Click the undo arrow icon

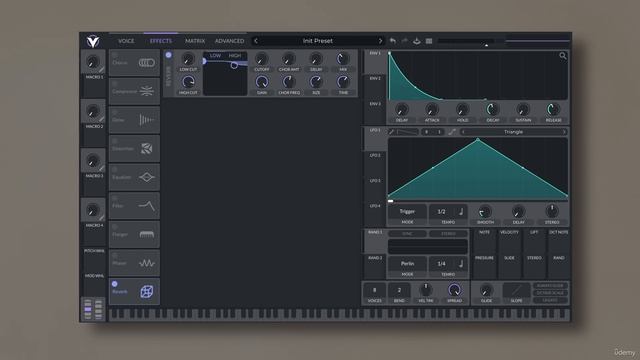click(392, 41)
